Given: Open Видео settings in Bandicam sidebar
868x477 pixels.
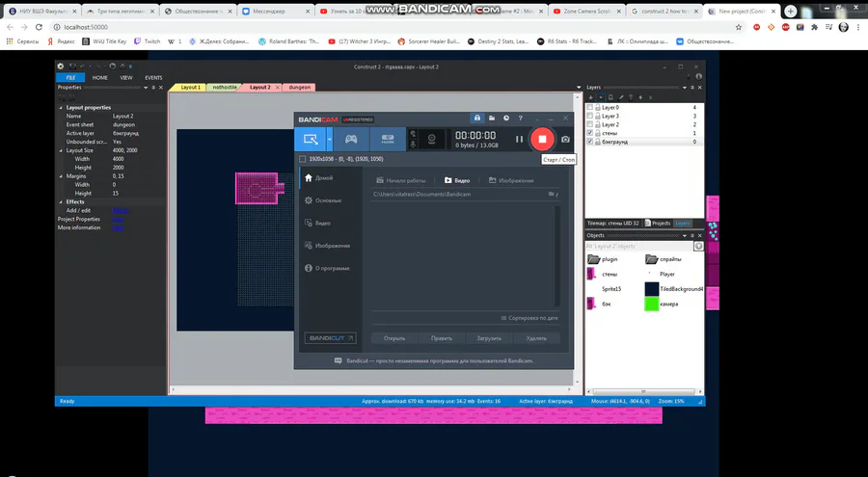Looking at the screenshot, I should [x=331, y=223].
